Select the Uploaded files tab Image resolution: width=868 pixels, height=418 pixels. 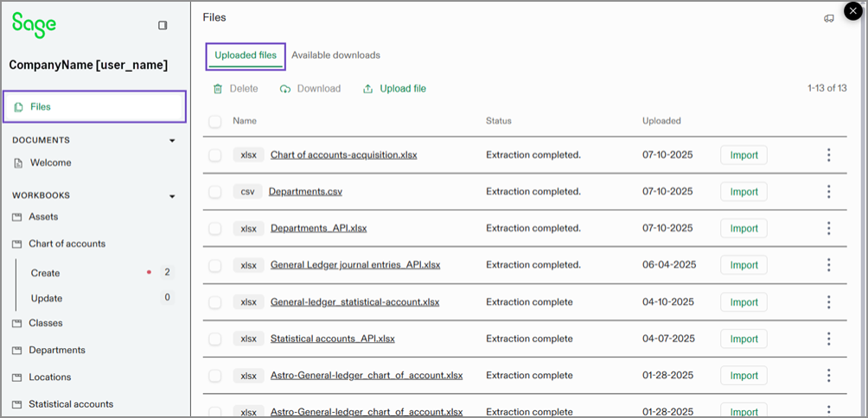click(246, 55)
